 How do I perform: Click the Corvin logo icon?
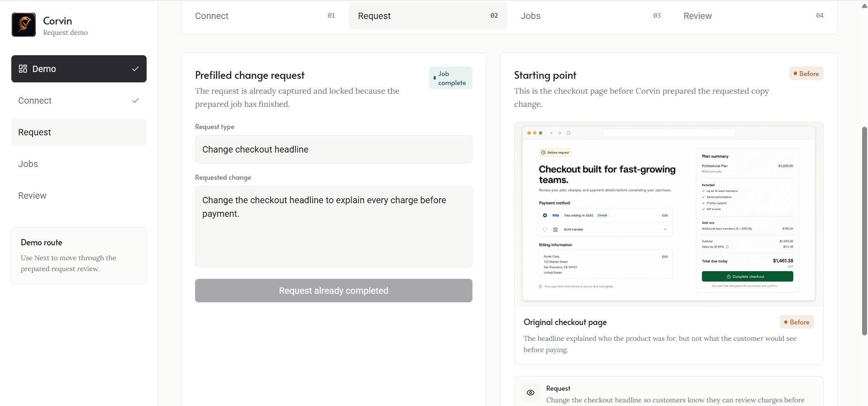point(24,25)
